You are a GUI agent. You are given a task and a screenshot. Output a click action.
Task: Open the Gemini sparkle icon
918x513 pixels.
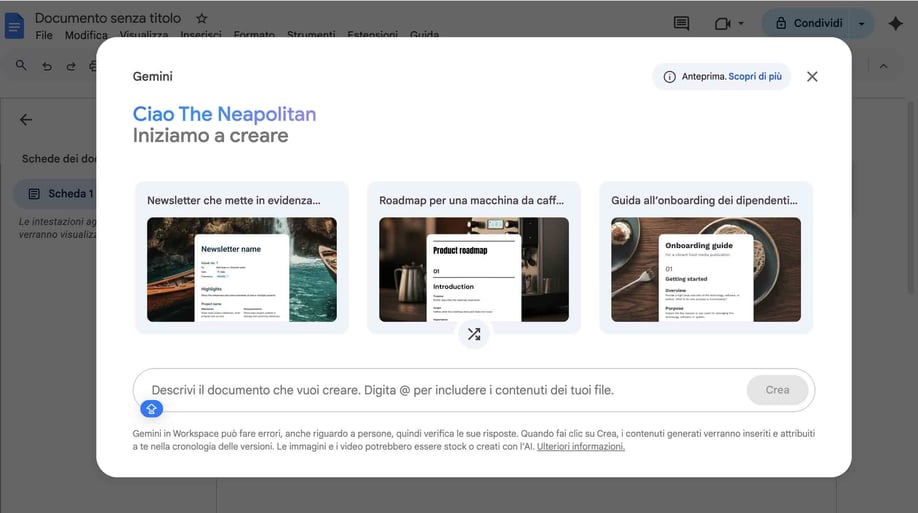click(x=895, y=23)
